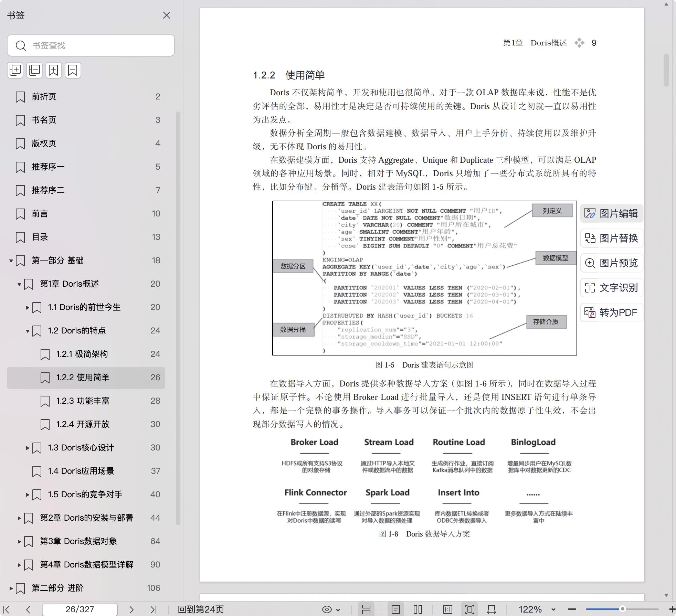The image size is (676, 616).
Task: Select the 1.2.4 开源开放 bookmark
Action: pos(86,424)
